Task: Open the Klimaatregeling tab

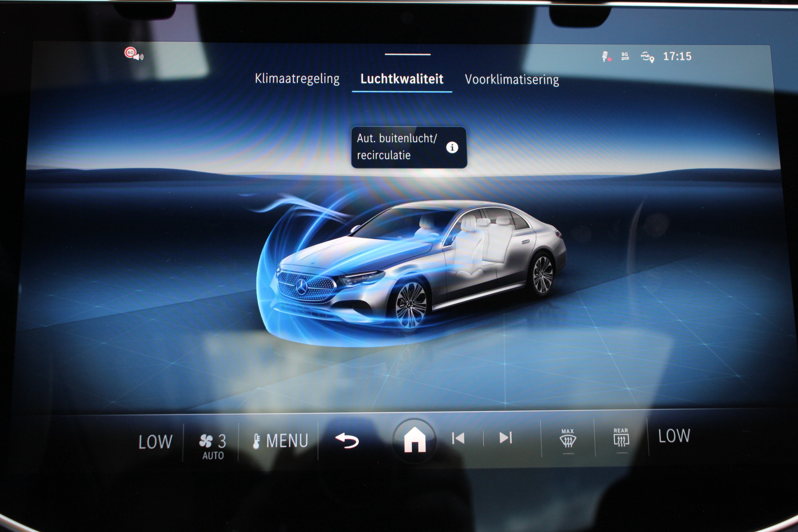Action: [x=297, y=79]
